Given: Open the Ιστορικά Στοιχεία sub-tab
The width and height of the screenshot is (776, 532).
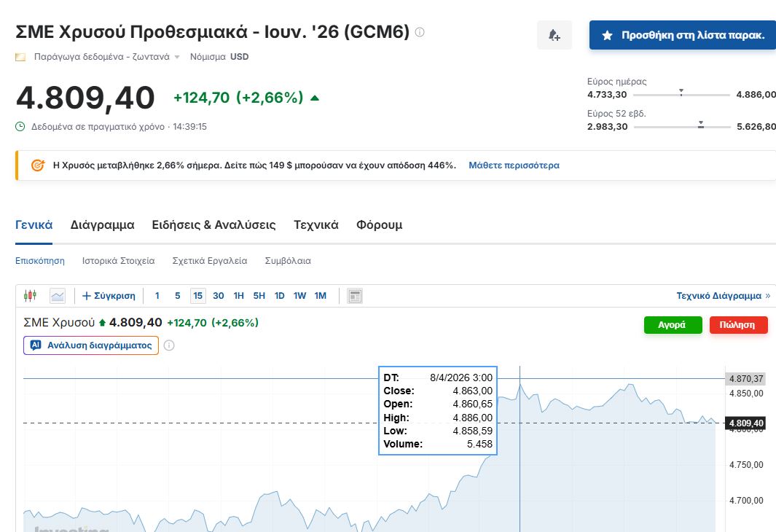Looking at the screenshot, I should [118, 260].
